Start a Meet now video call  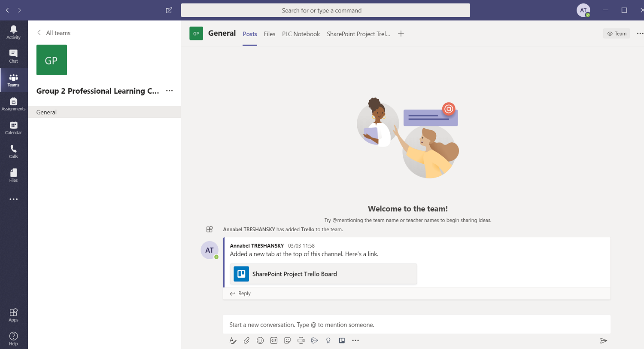pos(301,340)
